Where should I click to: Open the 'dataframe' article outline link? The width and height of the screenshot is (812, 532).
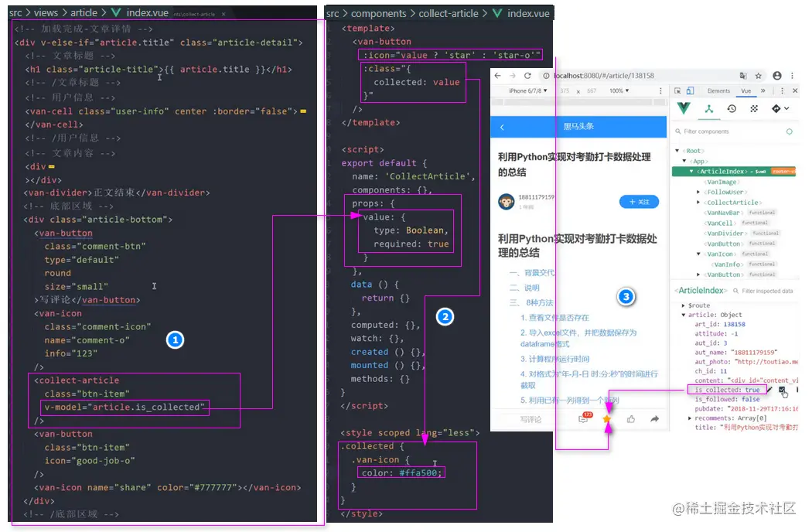(x=578, y=338)
